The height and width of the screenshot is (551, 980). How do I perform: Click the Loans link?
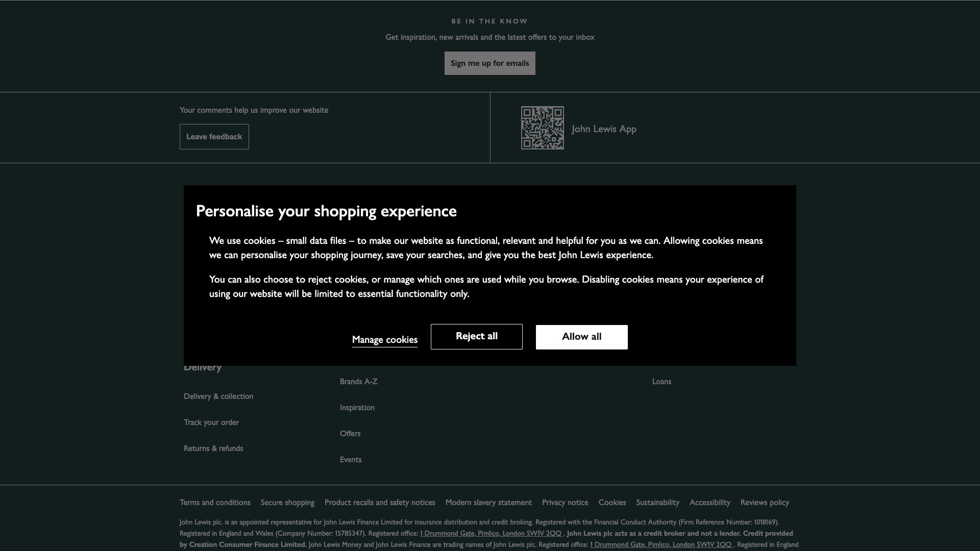(661, 382)
